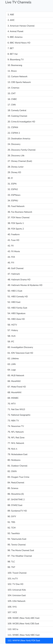This screenshot has width=53, height=644.
Task: Open the BBC World News HD entry
Action: click(29, 43)
